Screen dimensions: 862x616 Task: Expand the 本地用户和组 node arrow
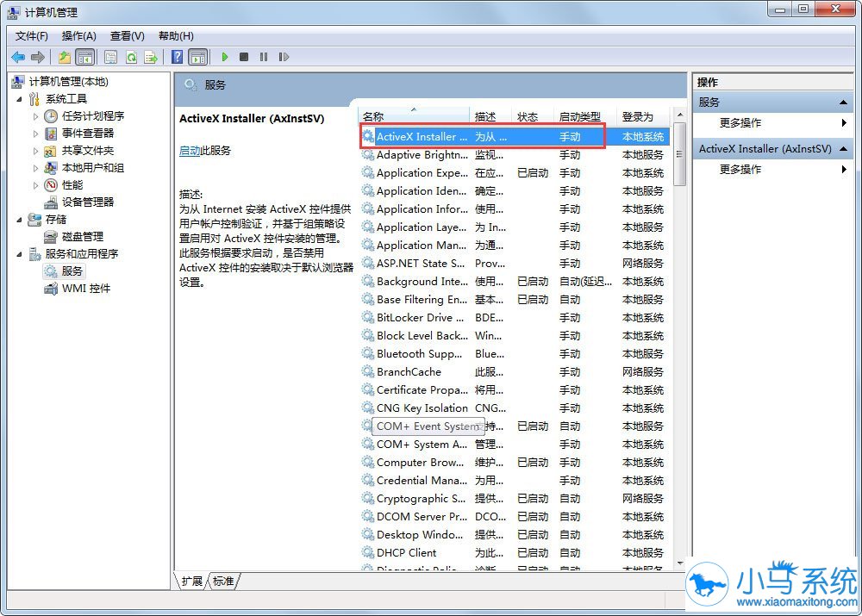point(35,168)
